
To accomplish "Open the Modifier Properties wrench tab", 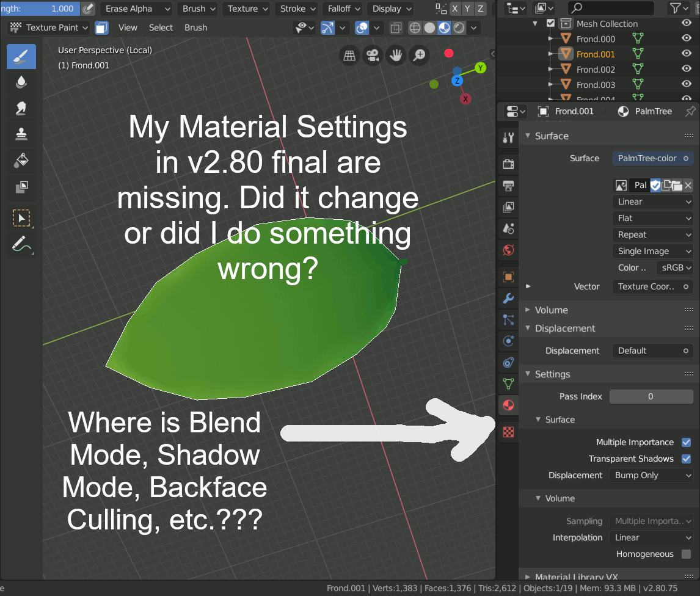I will coord(508,299).
